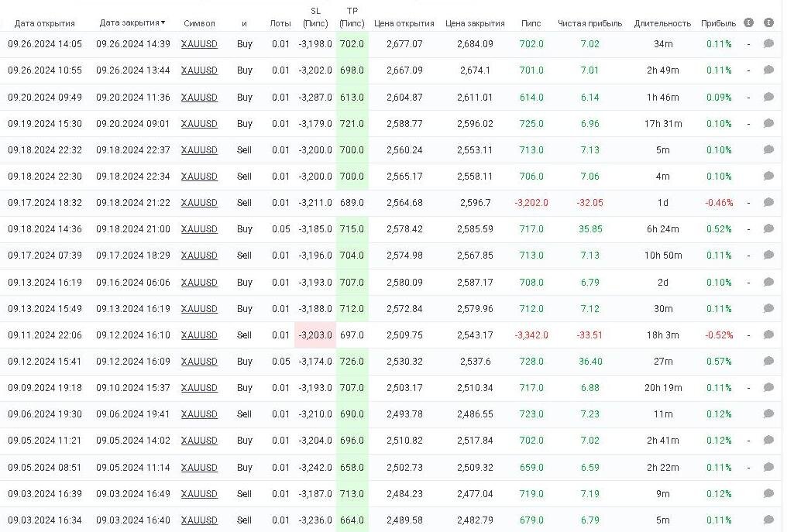Select the open price 2,677.07
Image resolution: width=794 pixels, height=532 pixels.
404,44
